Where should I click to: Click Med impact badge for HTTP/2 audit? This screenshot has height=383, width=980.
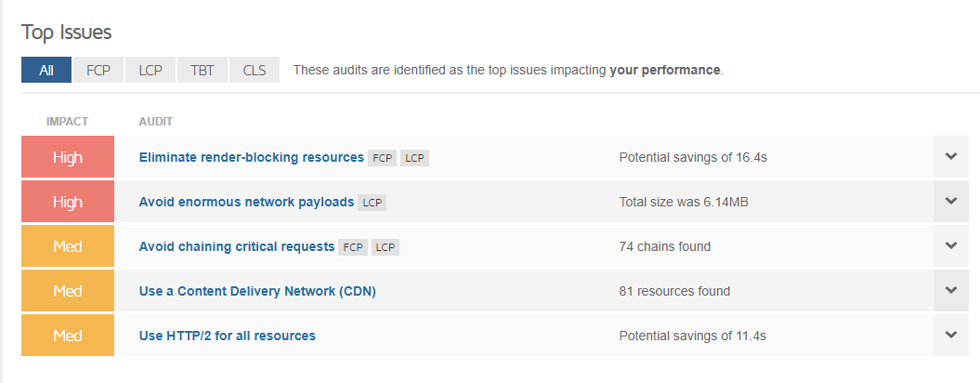68,335
